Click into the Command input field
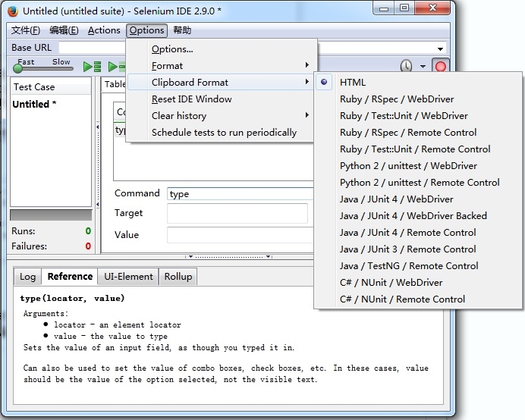Image resolution: width=525 pixels, height=420 pixels. 240,194
